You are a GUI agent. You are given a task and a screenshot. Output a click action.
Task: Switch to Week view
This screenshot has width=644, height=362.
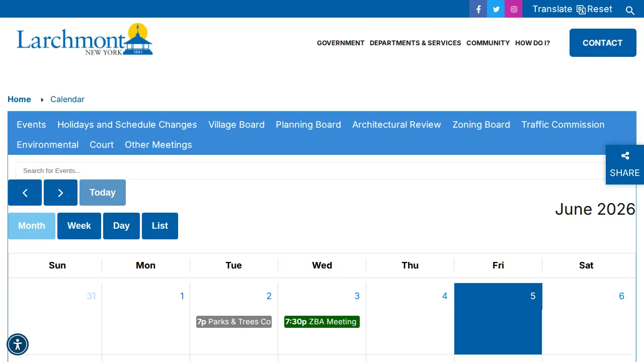pyautogui.click(x=79, y=226)
